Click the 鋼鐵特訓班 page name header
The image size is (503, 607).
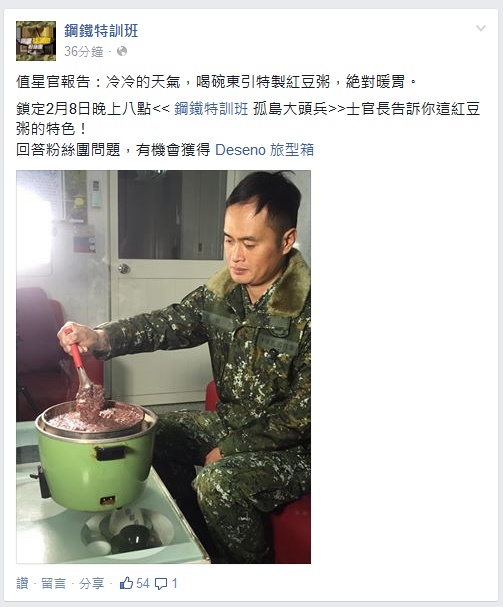pos(101,31)
